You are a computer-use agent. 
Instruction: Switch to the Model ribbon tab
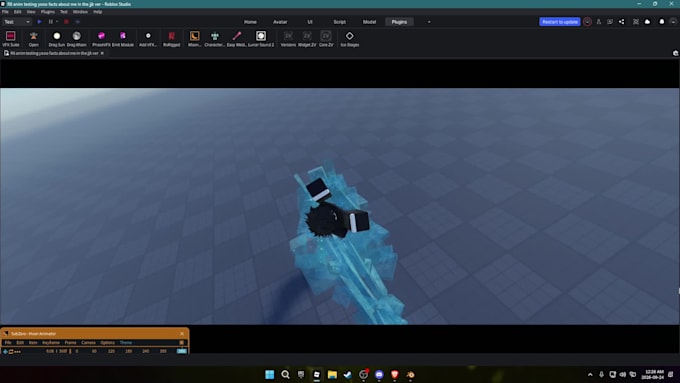click(x=369, y=22)
